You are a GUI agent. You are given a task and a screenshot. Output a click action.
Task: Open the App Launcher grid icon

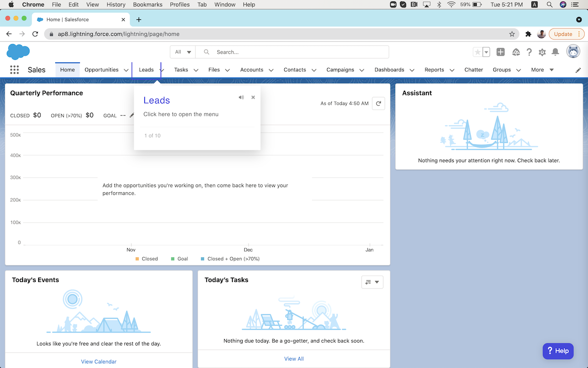(x=14, y=70)
